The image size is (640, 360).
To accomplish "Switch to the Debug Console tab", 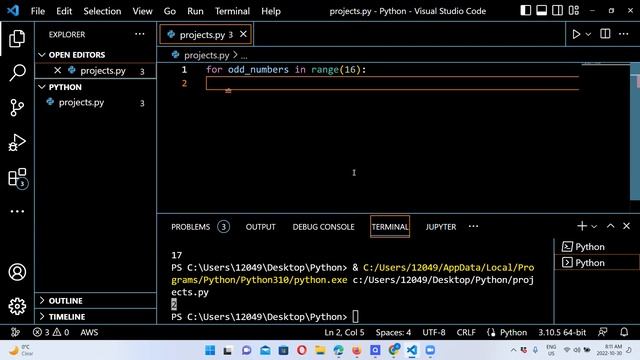I will (323, 227).
